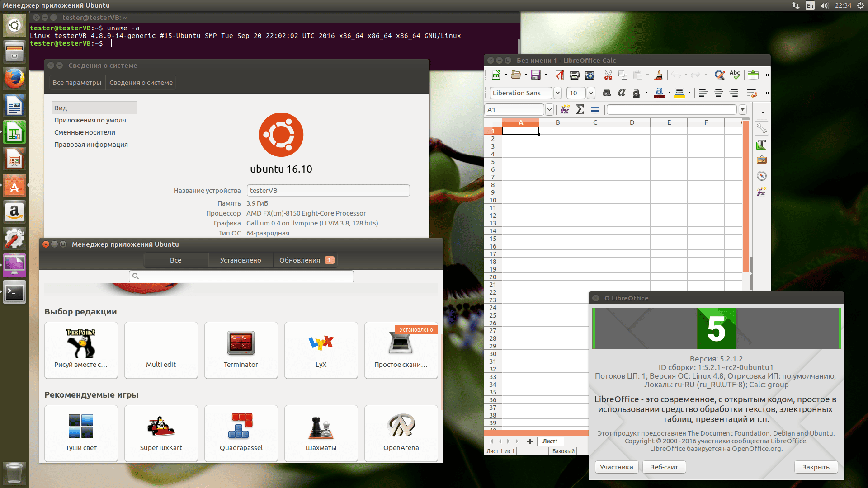Open Amazon from the launcher
Screen dimensions: 868x488
14,212
